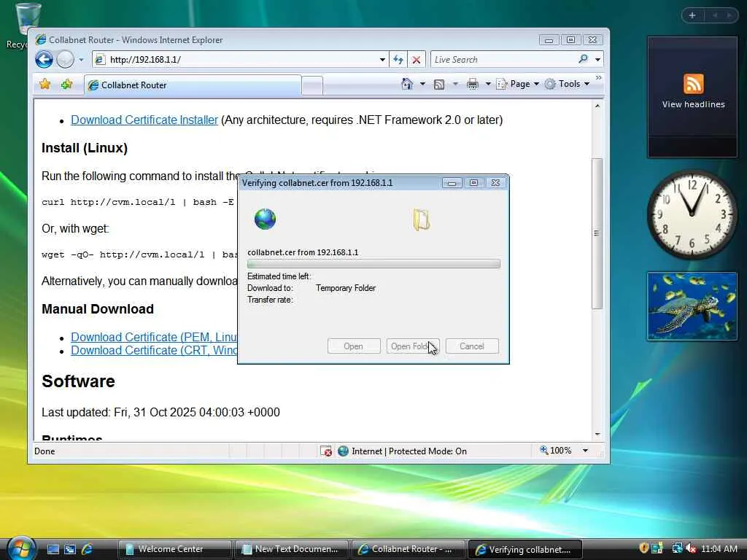Follow the Download Certificate Installer link

[144, 120]
